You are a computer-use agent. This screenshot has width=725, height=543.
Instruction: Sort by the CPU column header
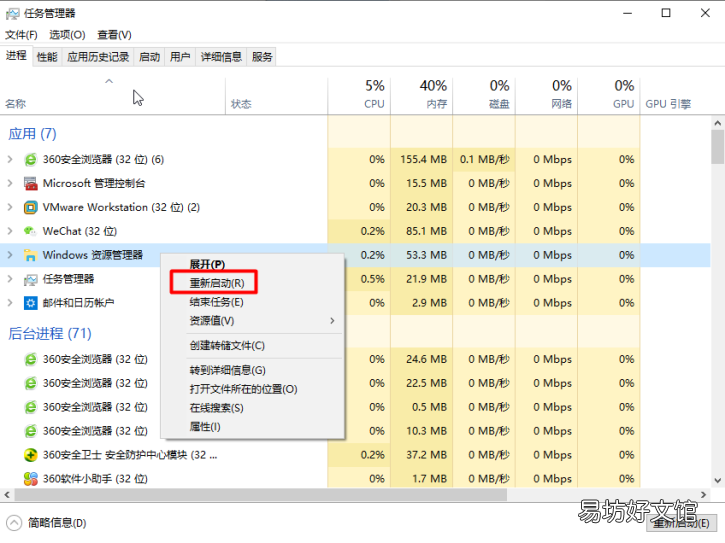pyautogui.click(x=359, y=96)
